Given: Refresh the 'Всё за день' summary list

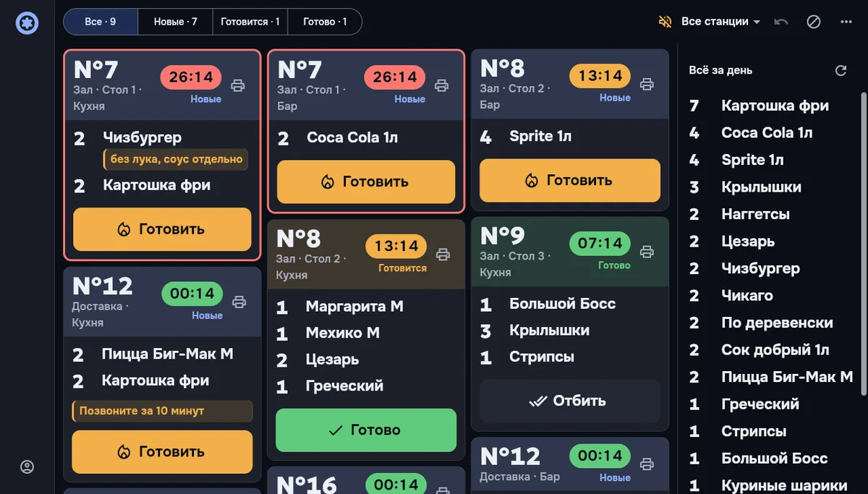Looking at the screenshot, I should 841,70.
